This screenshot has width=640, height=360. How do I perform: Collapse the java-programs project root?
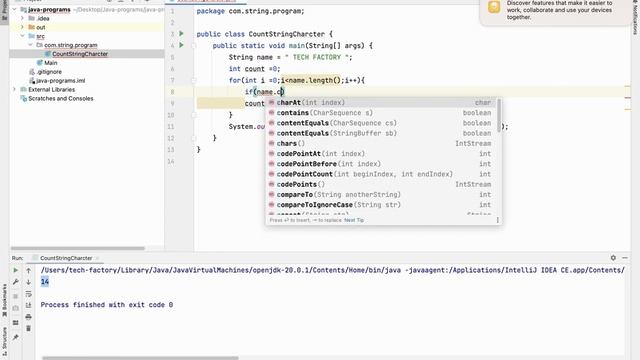[15, 9]
